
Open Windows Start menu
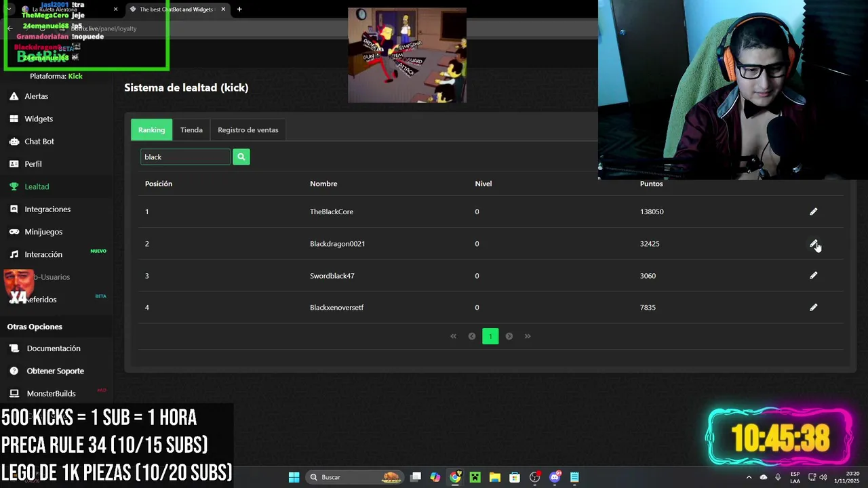294,477
